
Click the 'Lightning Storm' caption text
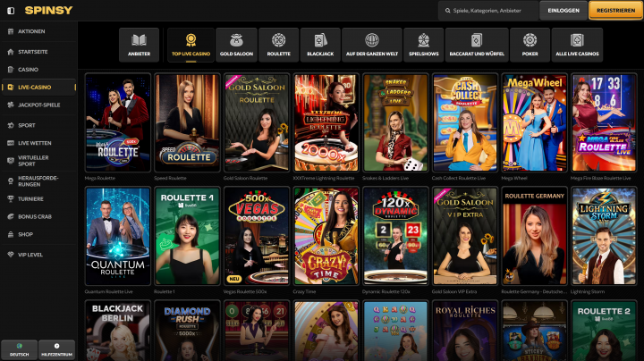pos(588,291)
